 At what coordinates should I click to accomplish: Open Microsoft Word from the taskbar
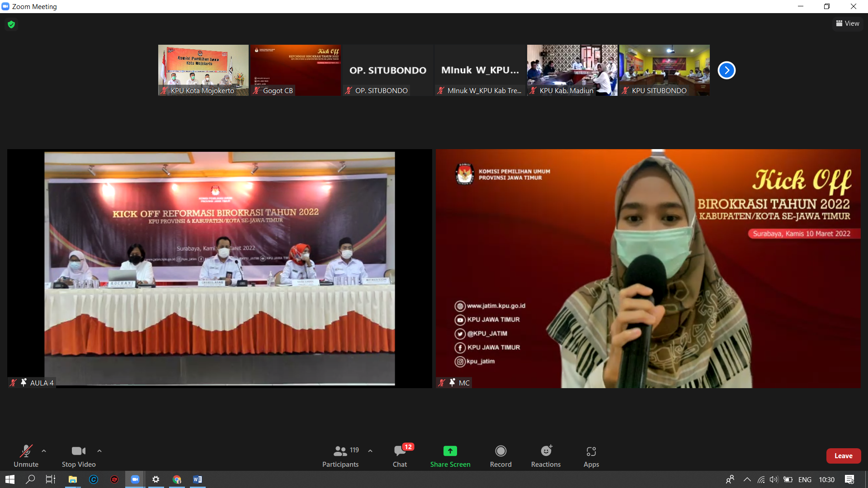198,479
